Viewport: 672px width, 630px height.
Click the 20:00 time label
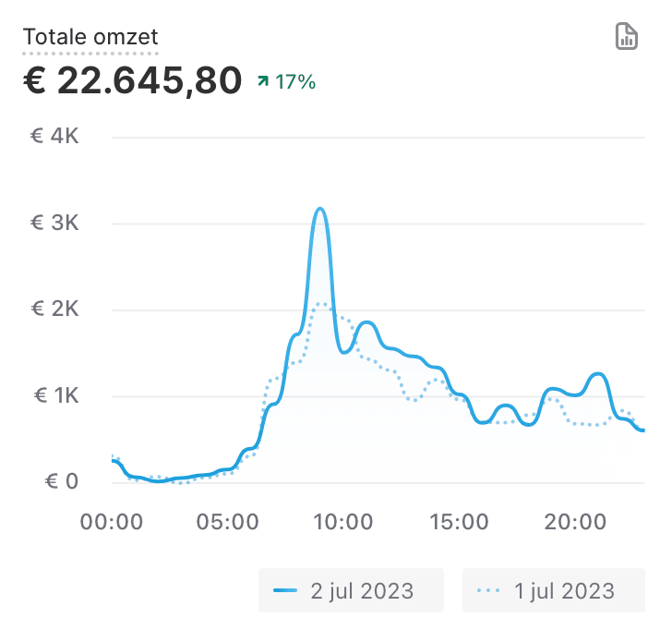coord(574,522)
